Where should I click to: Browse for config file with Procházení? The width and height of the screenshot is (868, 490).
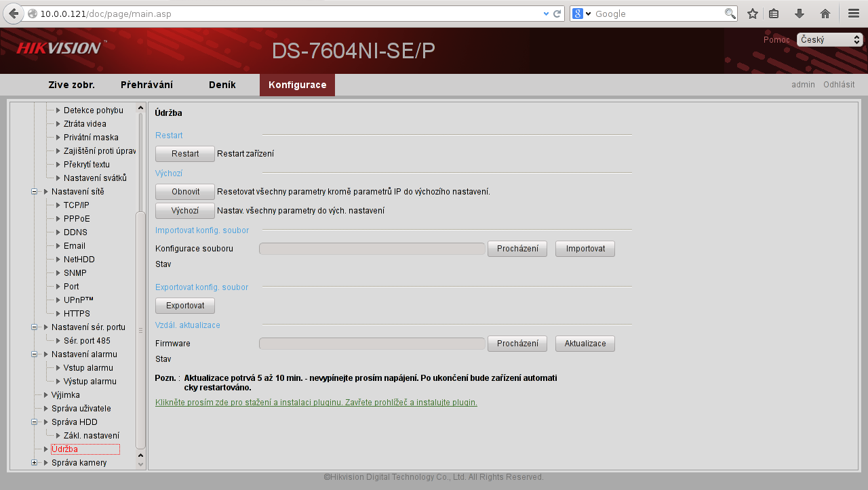click(517, 249)
